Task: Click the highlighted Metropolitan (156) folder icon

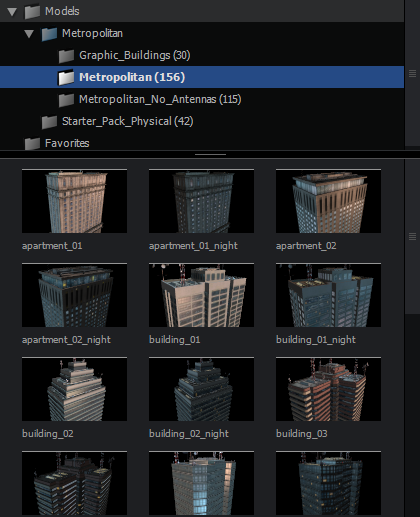Action: point(66,78)
